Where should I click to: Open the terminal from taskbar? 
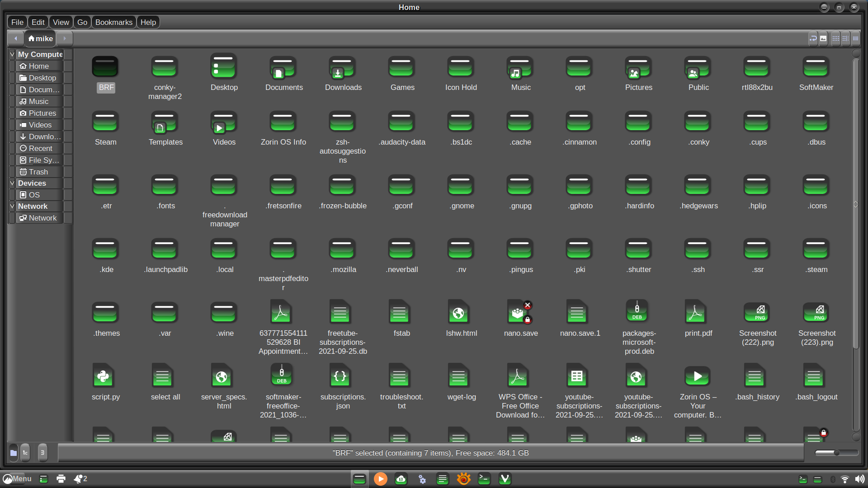pos(484,479)
